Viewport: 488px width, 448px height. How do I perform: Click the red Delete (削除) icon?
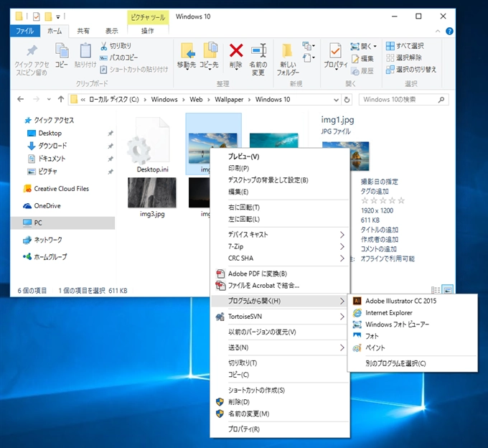click(x=236, y=50)
